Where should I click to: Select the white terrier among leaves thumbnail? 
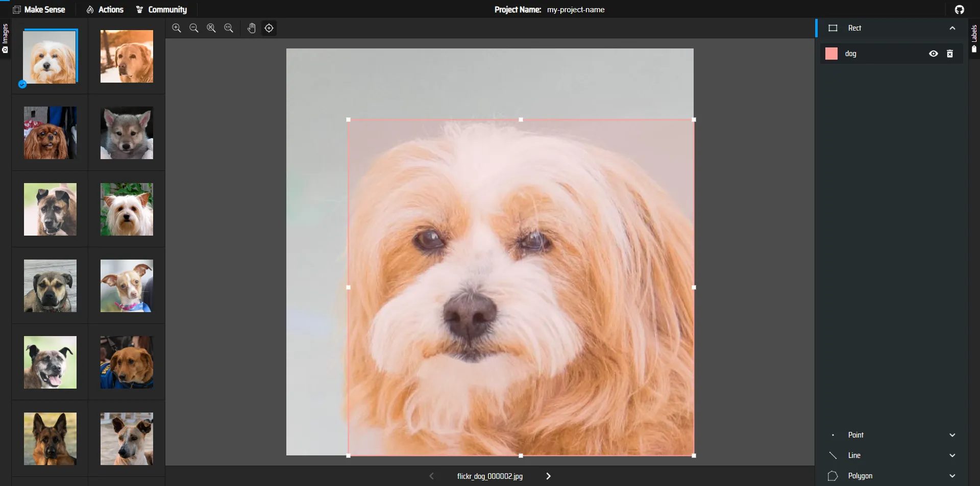pyautogui.click(x=127, y=209)
